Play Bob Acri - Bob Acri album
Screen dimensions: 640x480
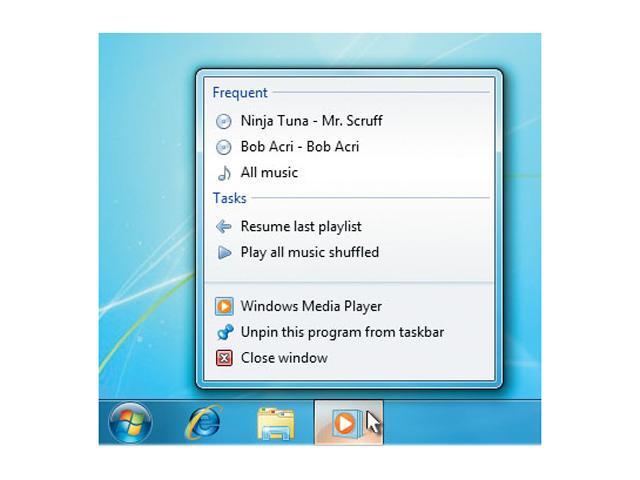tap(299, 147)
